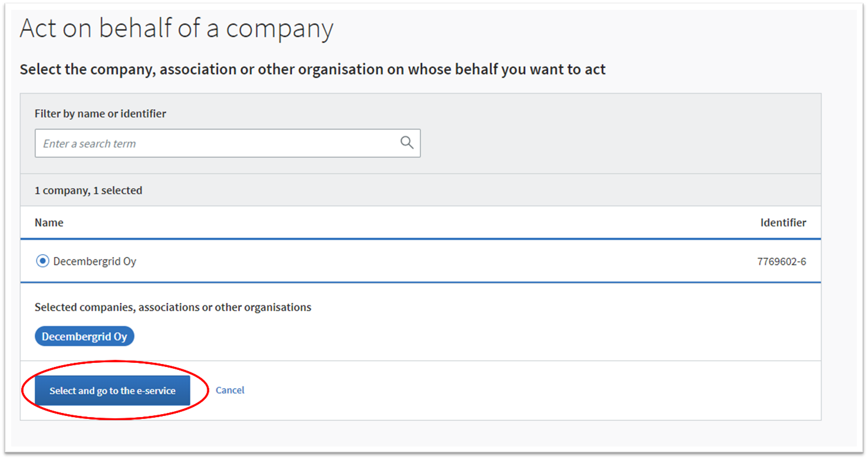Click the 'Filter by name or identifier' label
The image size is (868, 459).
(100, 113)
